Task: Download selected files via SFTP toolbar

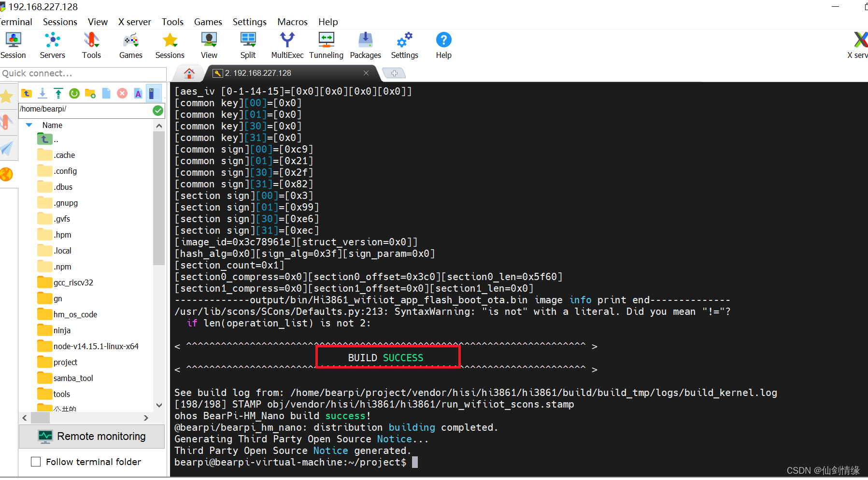Action: click(43, 93)
